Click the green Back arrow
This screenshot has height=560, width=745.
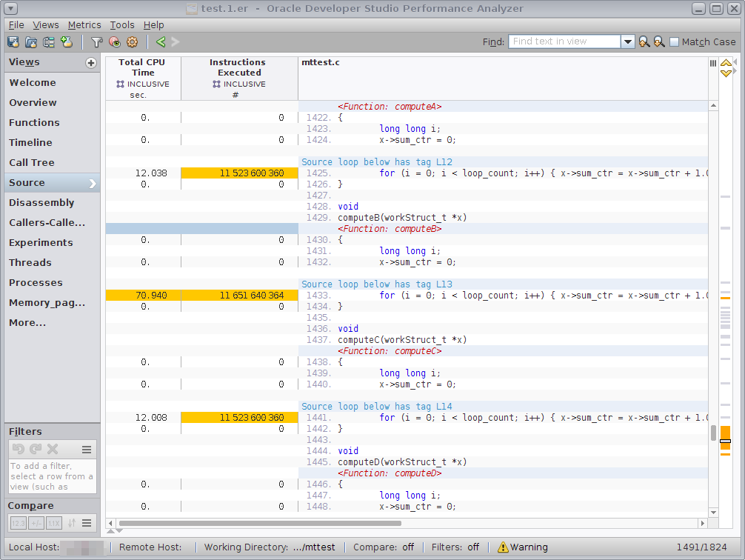161,42
